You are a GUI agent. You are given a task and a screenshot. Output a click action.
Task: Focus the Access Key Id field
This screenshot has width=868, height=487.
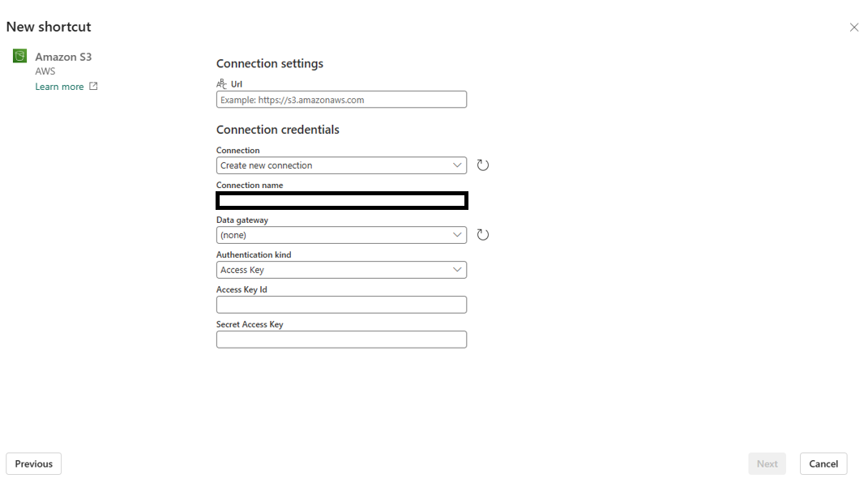click(341, 305)
